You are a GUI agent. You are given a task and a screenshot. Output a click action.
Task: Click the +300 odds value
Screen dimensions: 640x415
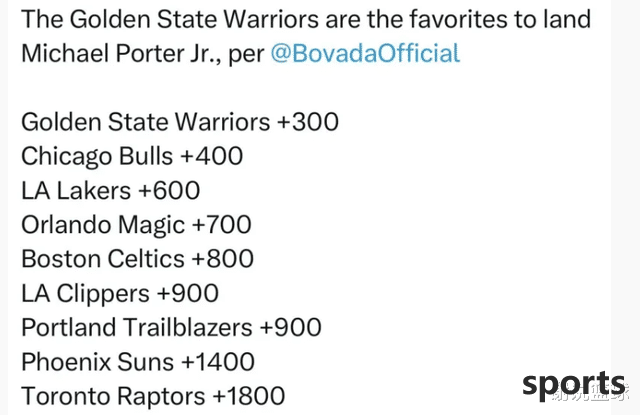tap(308, 122)
